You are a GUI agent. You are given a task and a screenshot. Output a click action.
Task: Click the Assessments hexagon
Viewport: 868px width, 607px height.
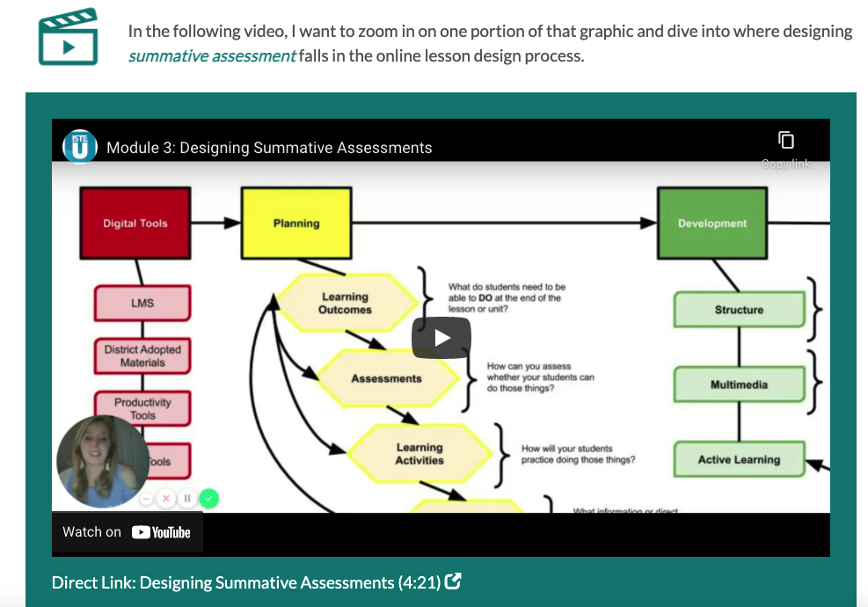coord(386,379)
